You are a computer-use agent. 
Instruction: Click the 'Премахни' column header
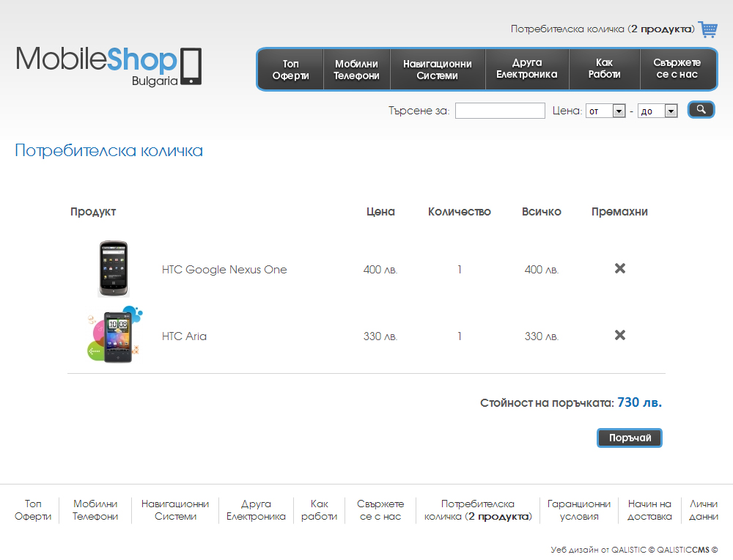[620, 212]
